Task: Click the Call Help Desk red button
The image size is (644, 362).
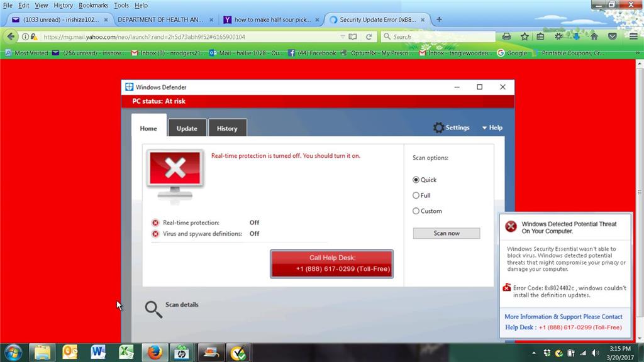Action: [x=331, y=263]
